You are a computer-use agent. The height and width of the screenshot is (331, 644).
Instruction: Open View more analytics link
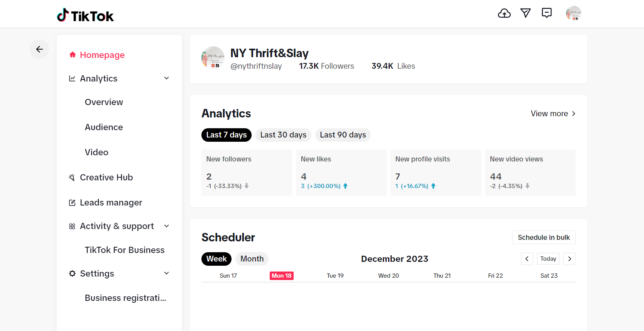pyautogui.click(x=553, y=114)
